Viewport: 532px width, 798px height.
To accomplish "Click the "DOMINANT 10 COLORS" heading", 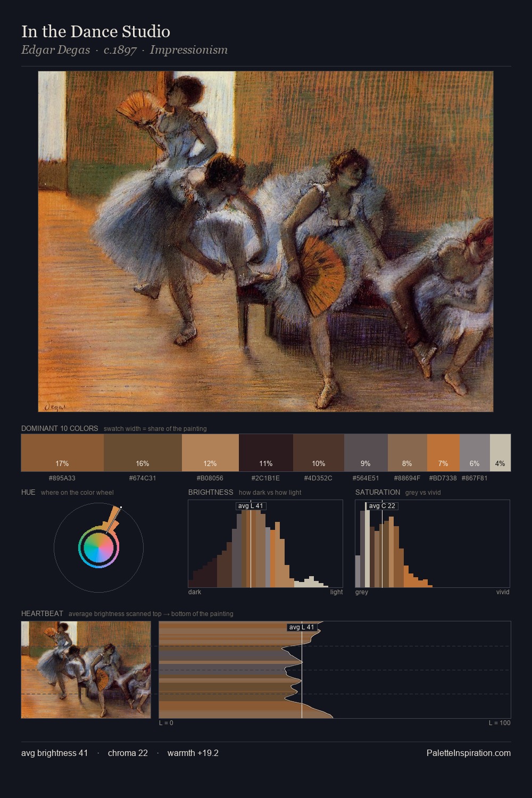I will pos(60,428).
